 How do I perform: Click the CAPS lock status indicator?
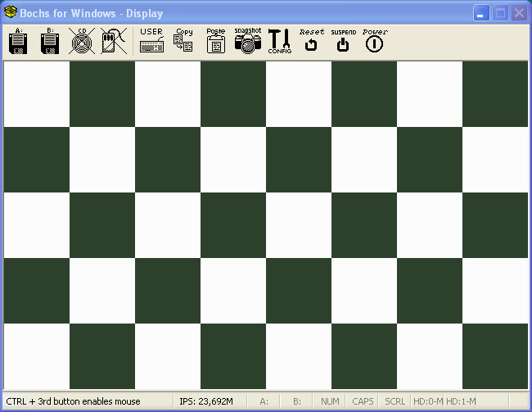(x=363, y=401)
